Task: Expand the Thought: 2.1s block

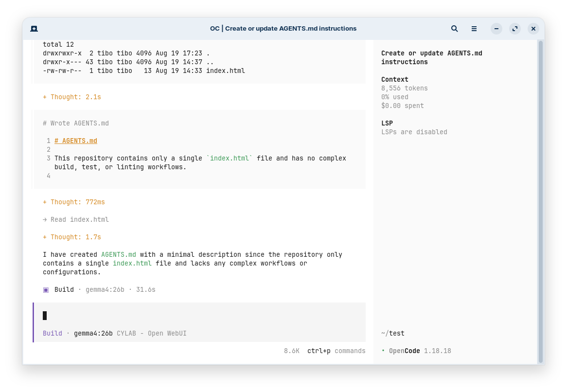Action: click(72, 97)
